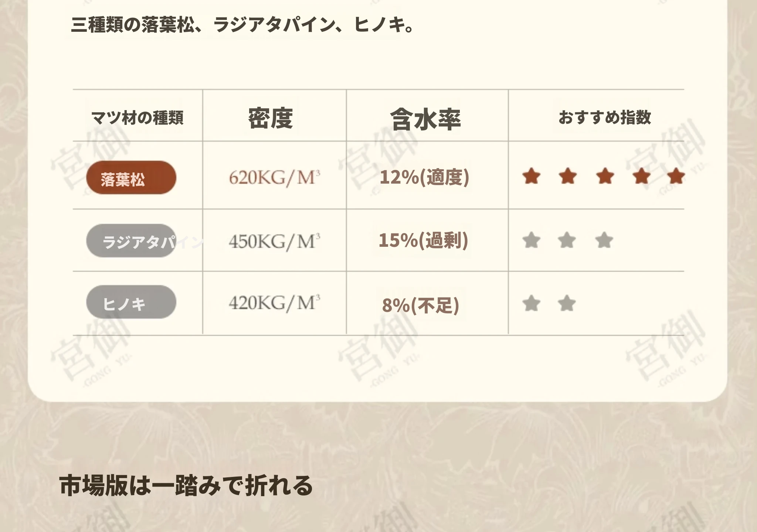
Task: Click the third gray star for ラジアタパイン
Action: tap(604, 241)
